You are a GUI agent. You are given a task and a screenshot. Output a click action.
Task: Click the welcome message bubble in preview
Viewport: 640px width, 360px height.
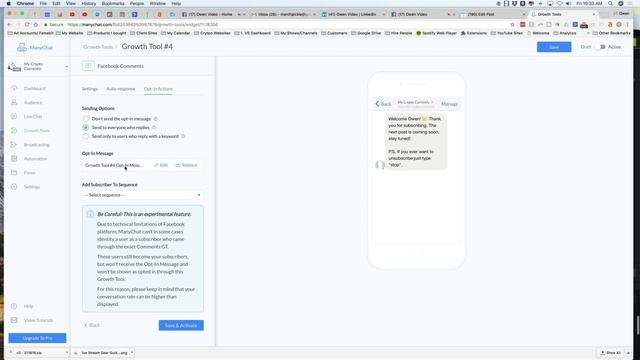pos(415,141)
